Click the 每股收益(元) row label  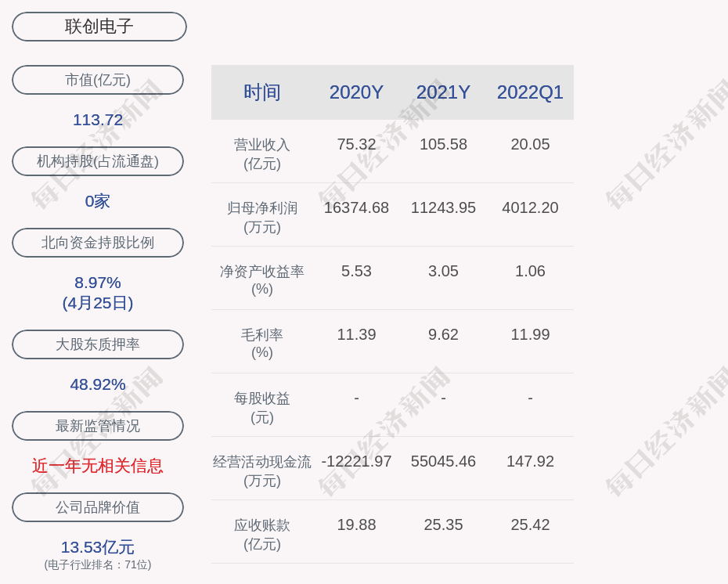pos(262,408)
